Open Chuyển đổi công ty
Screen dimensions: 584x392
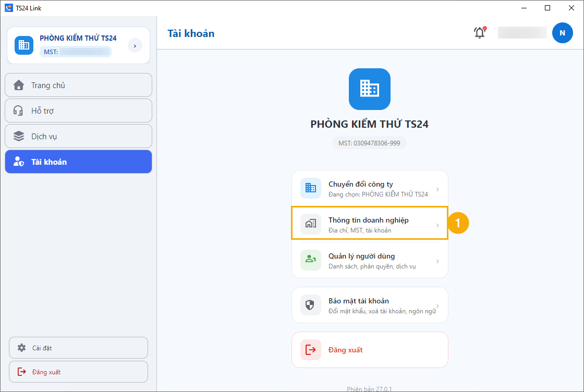tap(370, 189)
